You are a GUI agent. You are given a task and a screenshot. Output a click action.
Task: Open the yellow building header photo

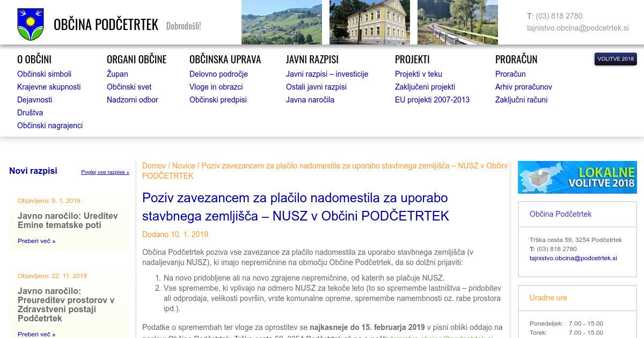[x=369, y=22]
